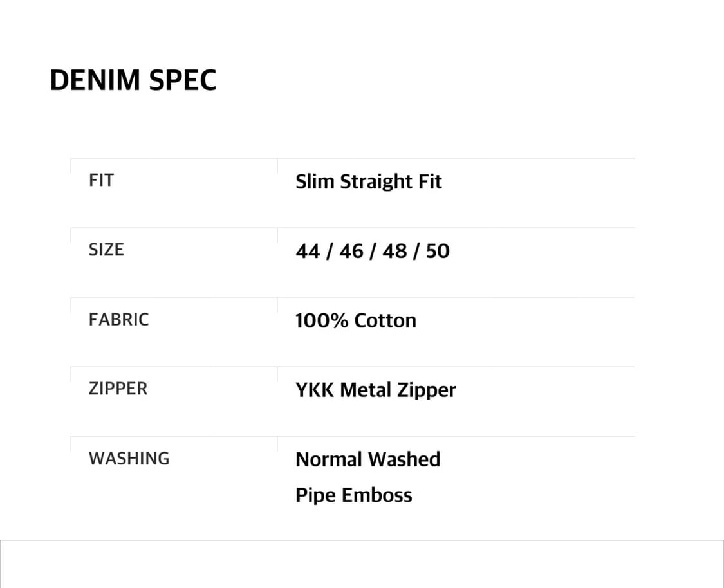724x588 pixels.
Task: Click the YKK brand text
Action: [x=315, y=390]
